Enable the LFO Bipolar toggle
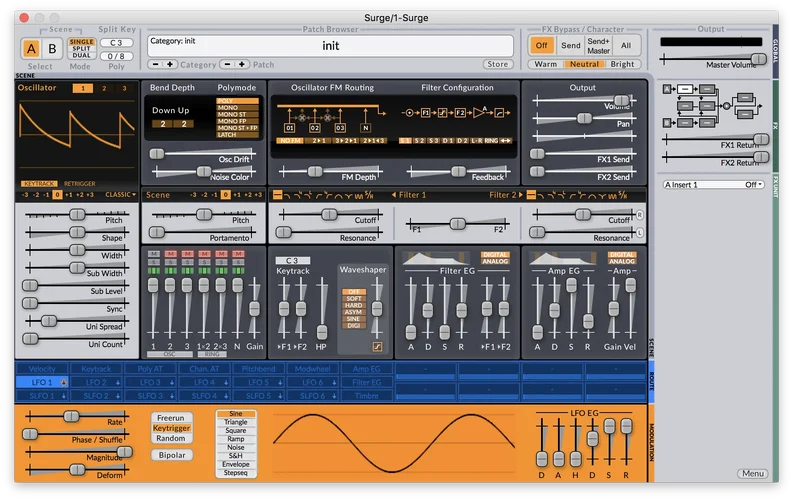 172,455
